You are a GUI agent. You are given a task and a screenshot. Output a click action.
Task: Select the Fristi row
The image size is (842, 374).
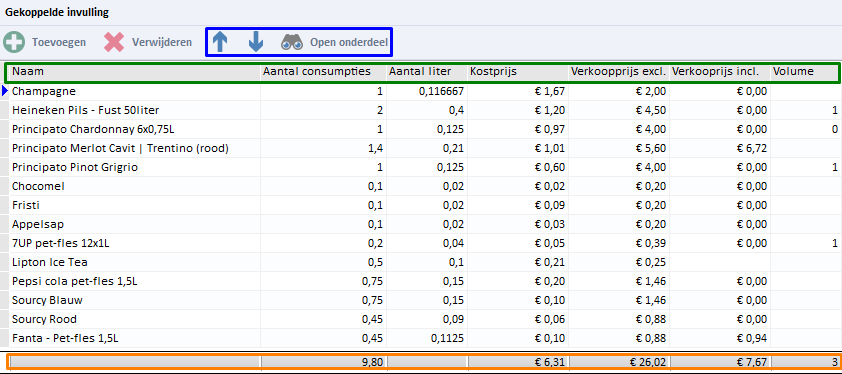(421, 205)
